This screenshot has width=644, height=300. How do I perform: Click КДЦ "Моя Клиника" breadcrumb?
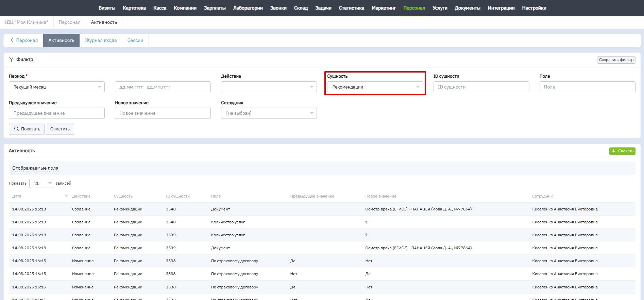pos(26,22)
